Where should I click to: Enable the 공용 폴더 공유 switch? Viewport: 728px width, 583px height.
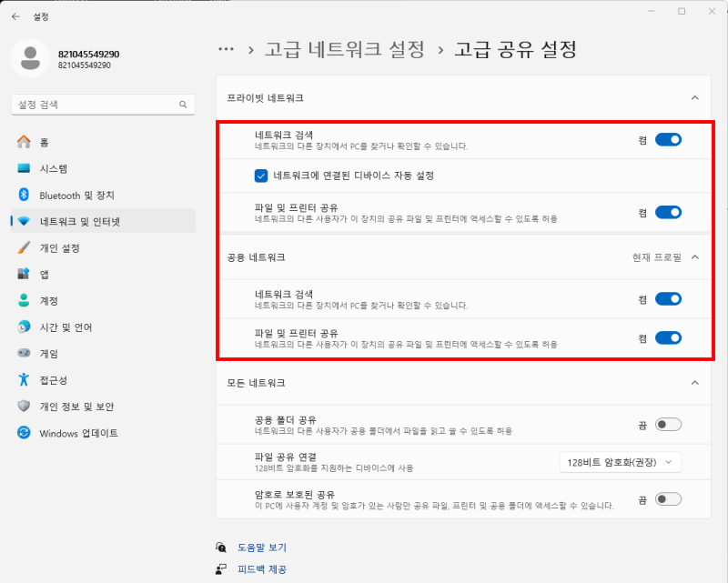click(668, 424)
